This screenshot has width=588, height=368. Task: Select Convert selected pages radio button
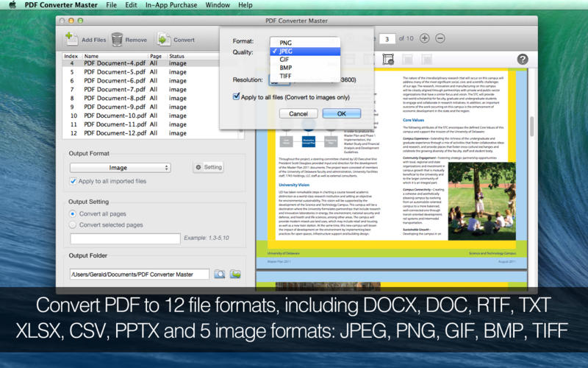(73, 224)
